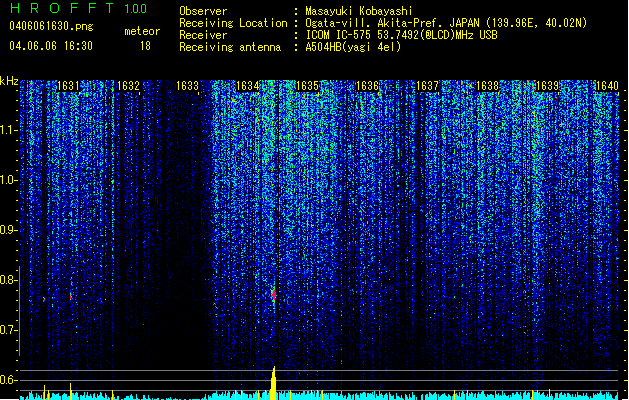Click the 0.7 kHz axis label
The height and width of the screenshot is (400, 629).
(x=8, y=330)
